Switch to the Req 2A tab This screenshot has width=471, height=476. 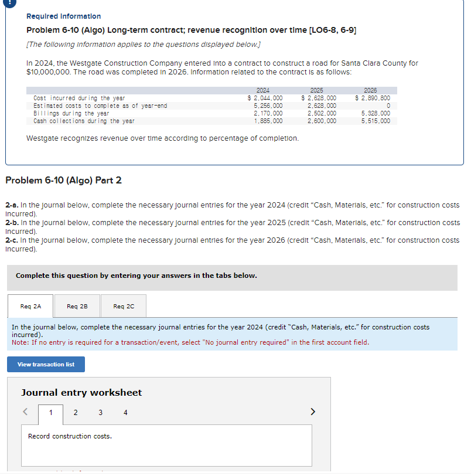[30, 305]
